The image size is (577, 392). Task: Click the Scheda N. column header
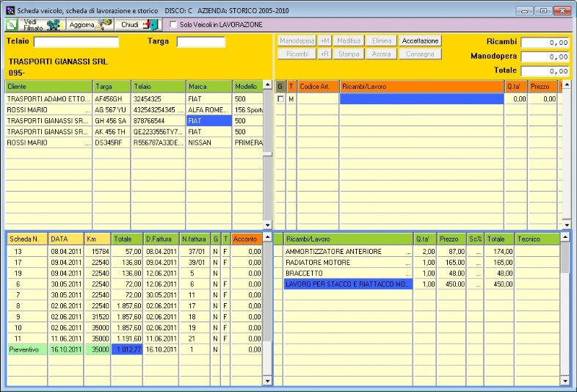(x=27, y=239)
